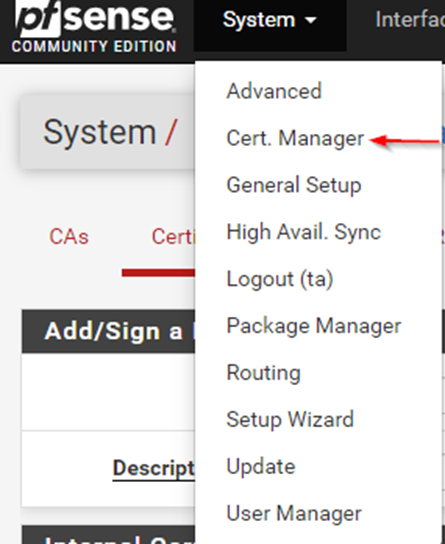445x544 pixels.
Task: Open Package Manager from System menu
Action: pyautogui.click(x=314, y=326)
